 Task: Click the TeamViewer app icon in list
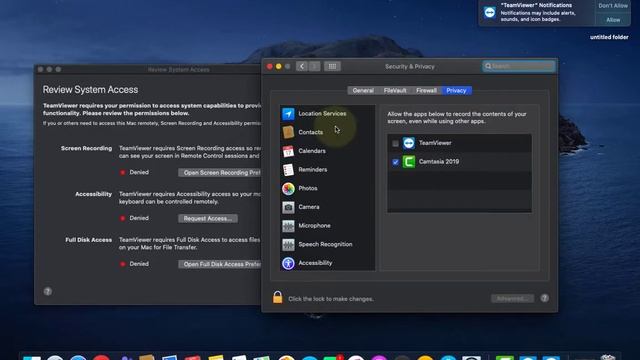(409, 143)
